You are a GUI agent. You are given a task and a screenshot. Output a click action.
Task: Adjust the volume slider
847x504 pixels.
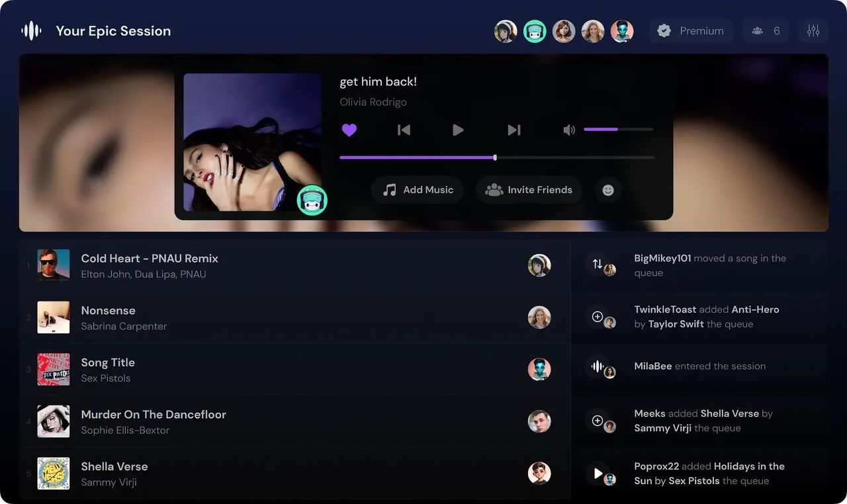[x=618, y=130]
